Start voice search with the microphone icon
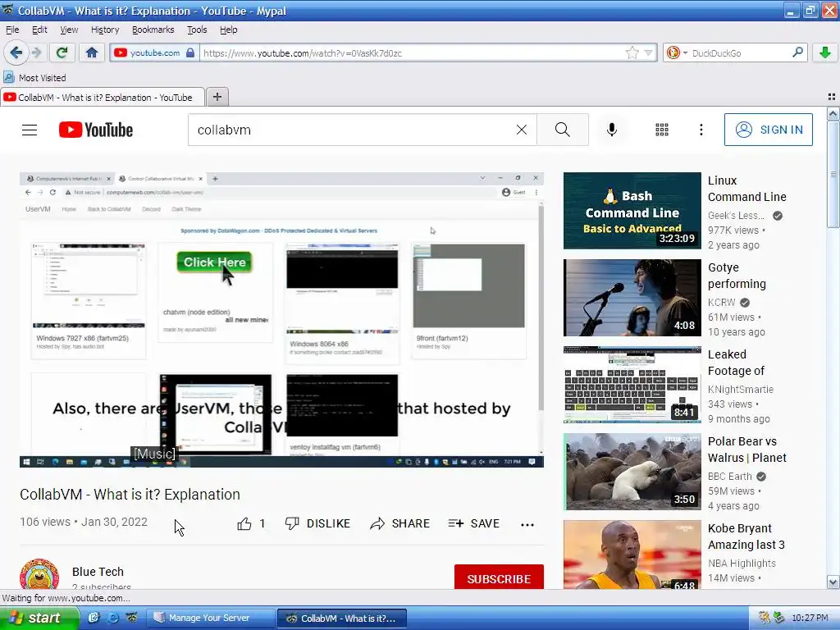Viewport: 840px width, 630px height. coord(612,130)
